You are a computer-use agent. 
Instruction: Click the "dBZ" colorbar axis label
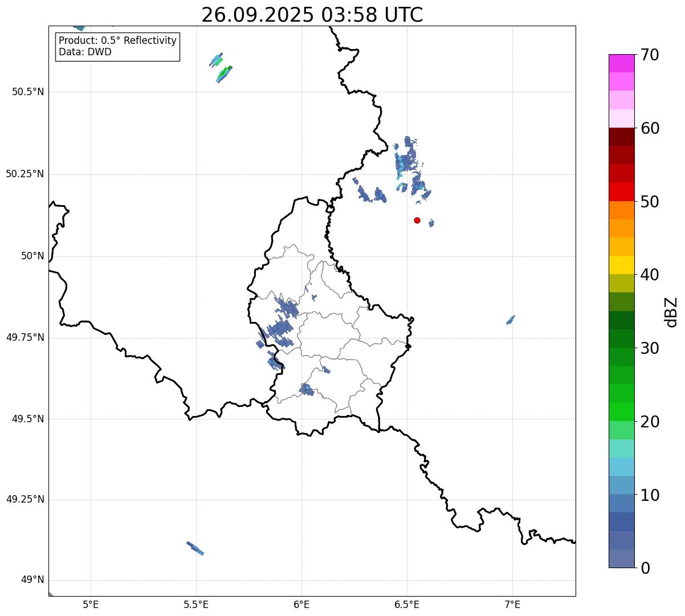[671, 312]
